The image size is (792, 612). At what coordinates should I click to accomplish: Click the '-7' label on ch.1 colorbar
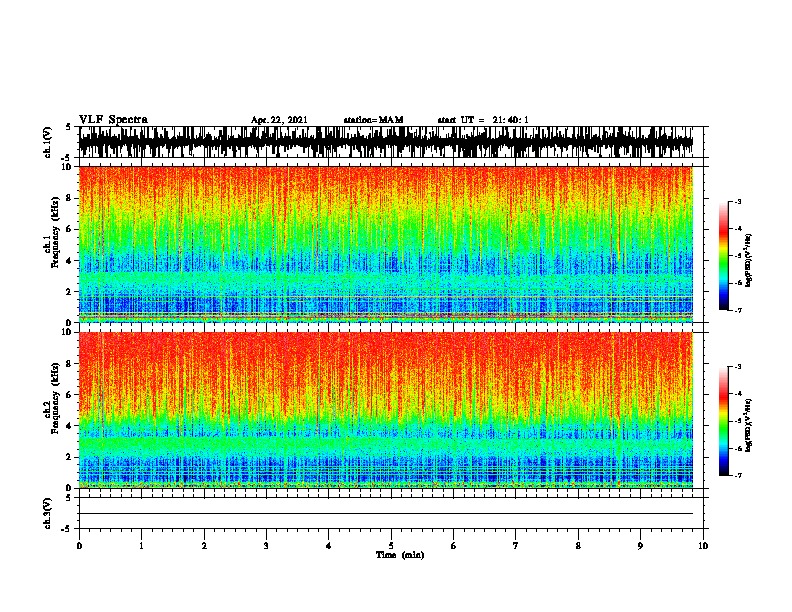click(x=738, y=310)
